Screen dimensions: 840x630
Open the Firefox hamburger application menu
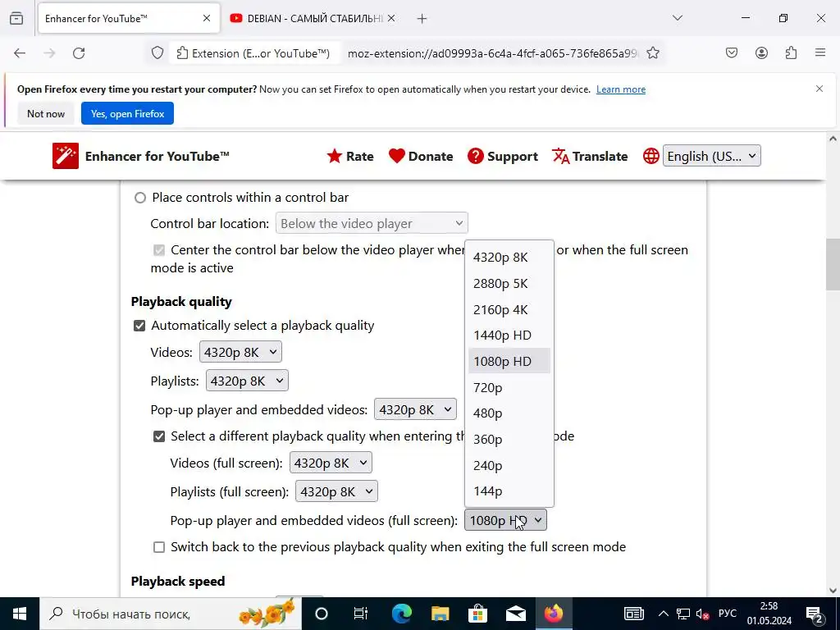pyautogui.click(x=820, y=52)
